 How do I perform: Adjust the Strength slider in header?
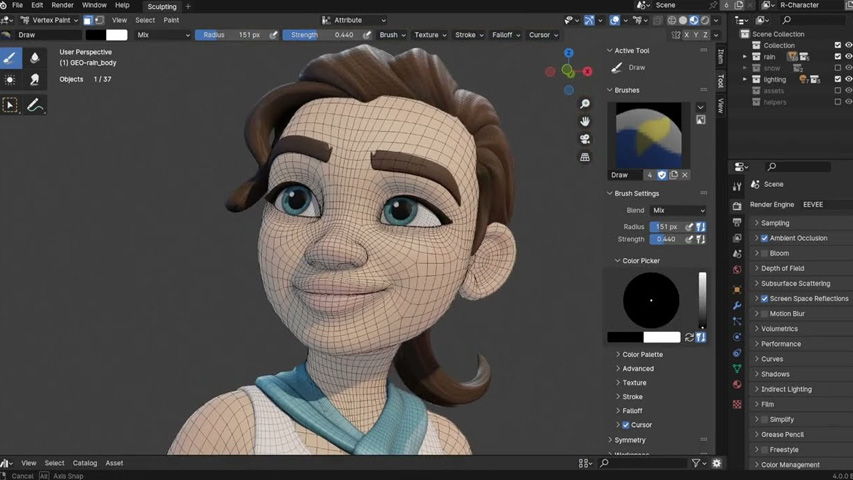click(x=322, y=35)
